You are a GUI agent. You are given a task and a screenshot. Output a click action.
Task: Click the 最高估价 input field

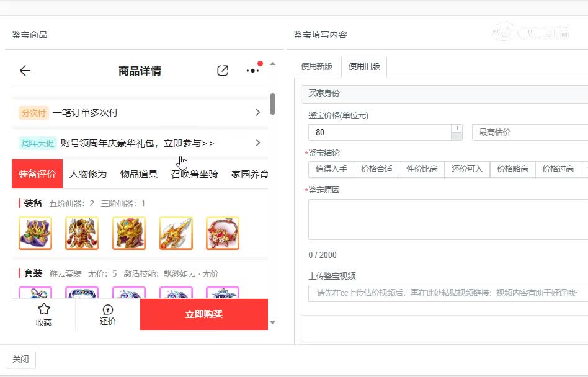tap(527, 131)
